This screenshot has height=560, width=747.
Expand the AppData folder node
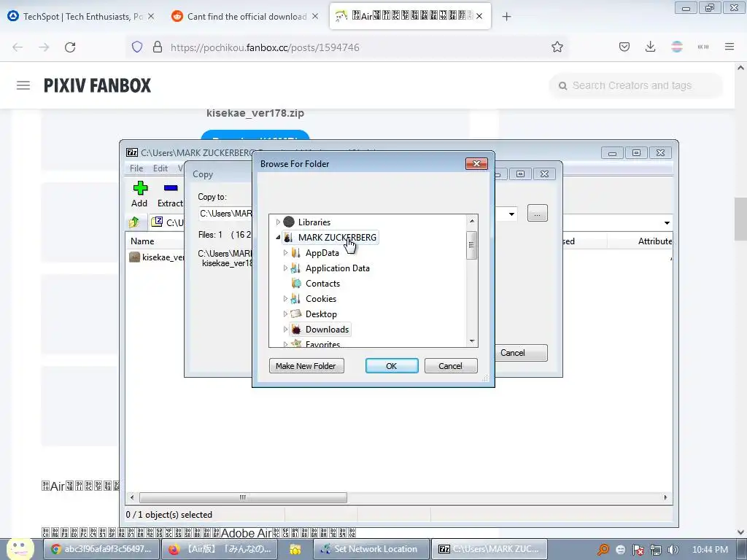(x=285, y=253)
